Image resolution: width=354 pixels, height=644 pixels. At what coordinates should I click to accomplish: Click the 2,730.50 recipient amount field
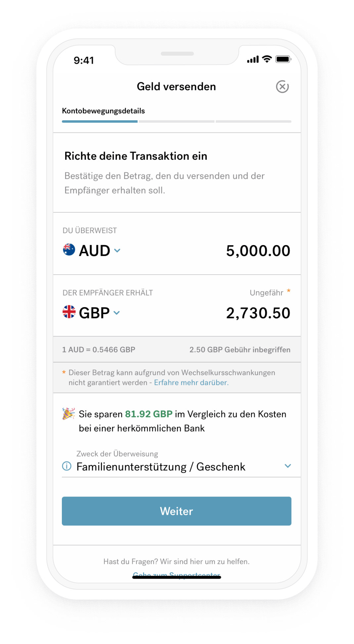[258, 312]
